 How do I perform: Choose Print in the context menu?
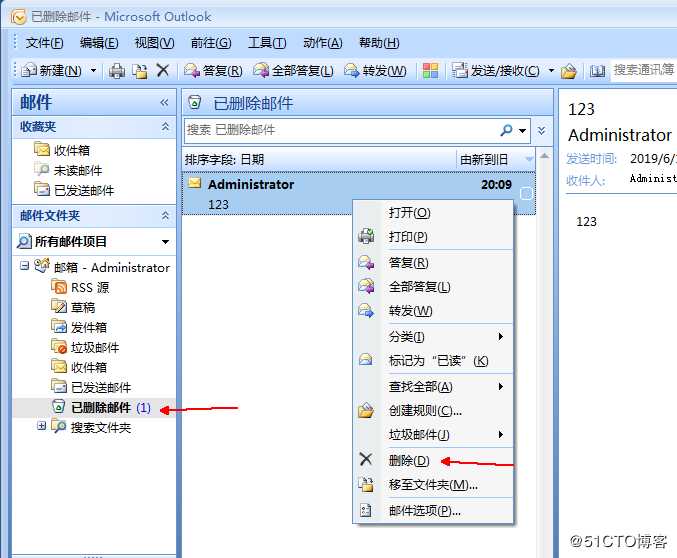coord(434,237)
